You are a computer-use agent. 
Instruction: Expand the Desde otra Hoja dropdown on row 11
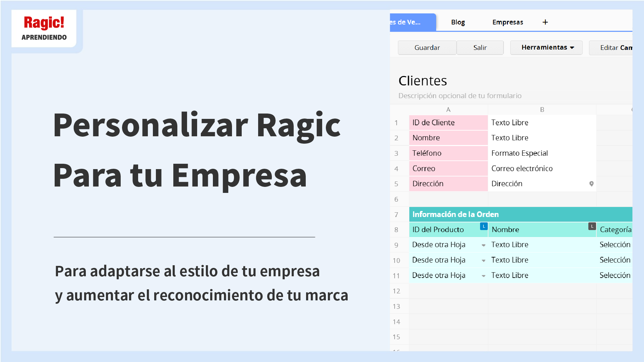483,276
